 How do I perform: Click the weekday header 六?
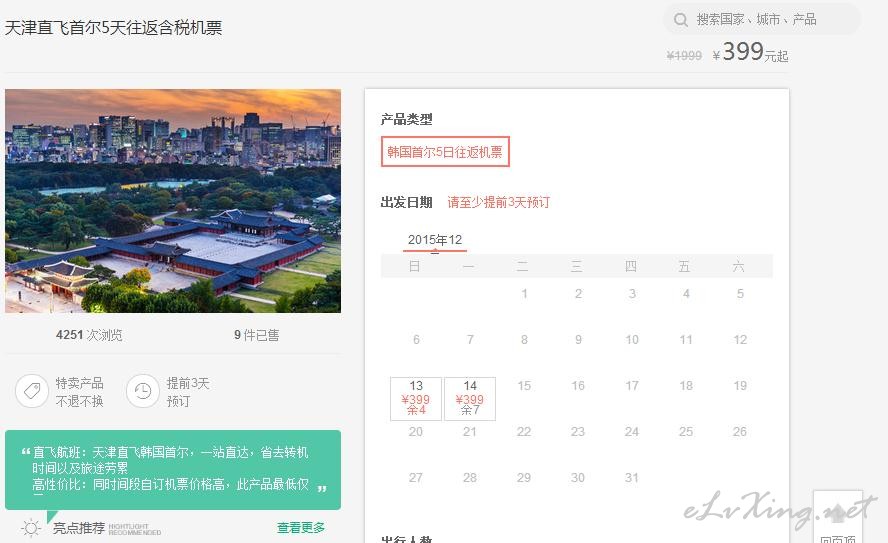[738, 266]
